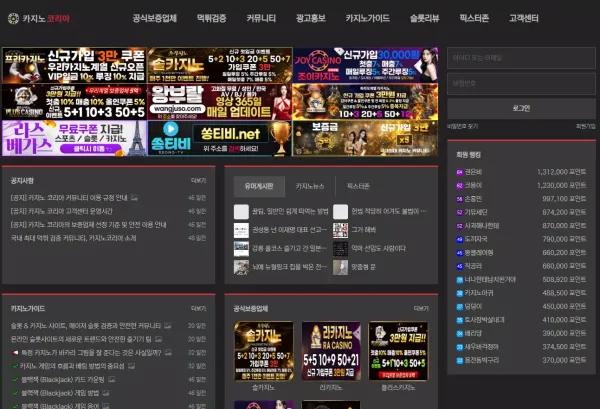
Task: Click the 비밀번호 password field
Action: (x=521, y=83)
